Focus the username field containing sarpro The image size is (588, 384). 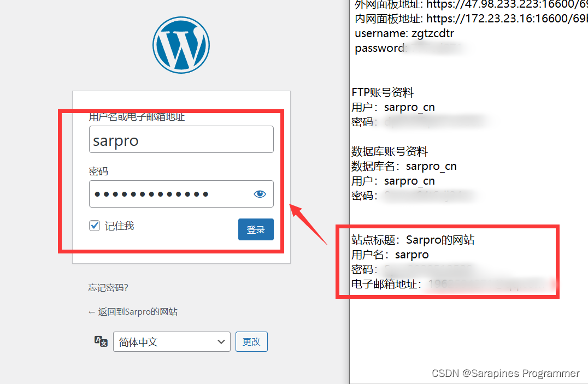pyautogui.click(x=181, y=139)
